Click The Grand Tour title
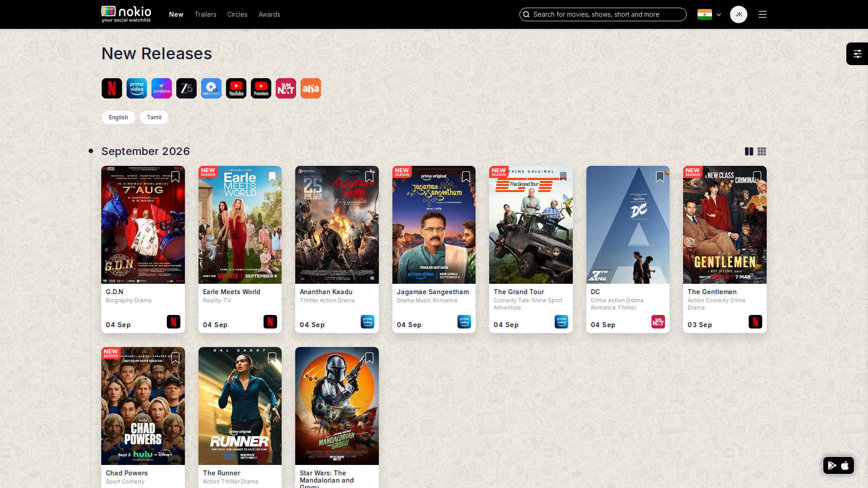 coord(519,292)
